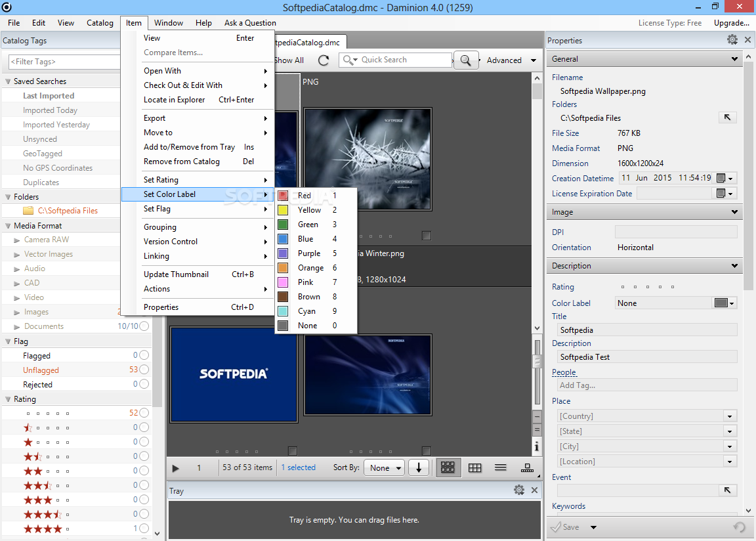
Task: Open the Quick Search options magnifier dropdown
Action: pos(350,60)
